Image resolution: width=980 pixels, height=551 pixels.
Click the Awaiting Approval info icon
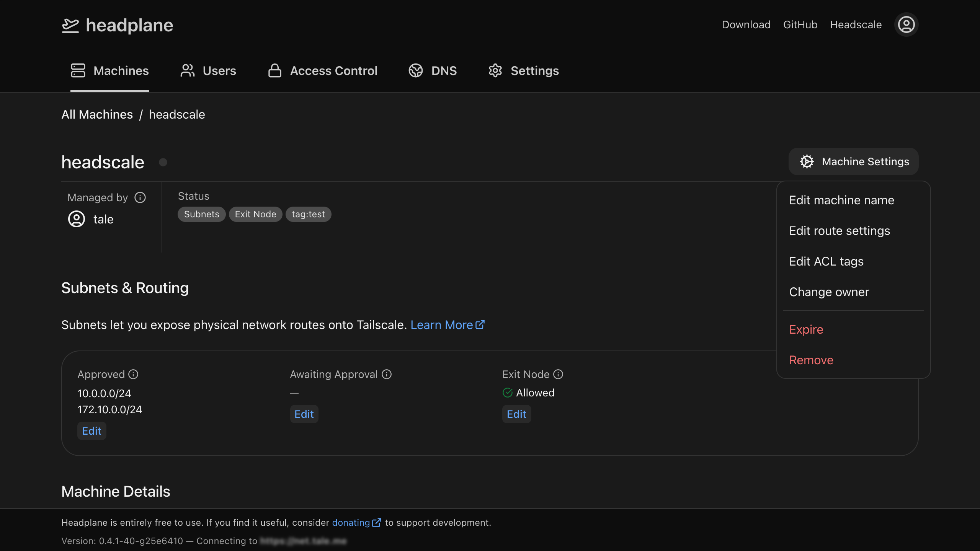pos(387,374)
